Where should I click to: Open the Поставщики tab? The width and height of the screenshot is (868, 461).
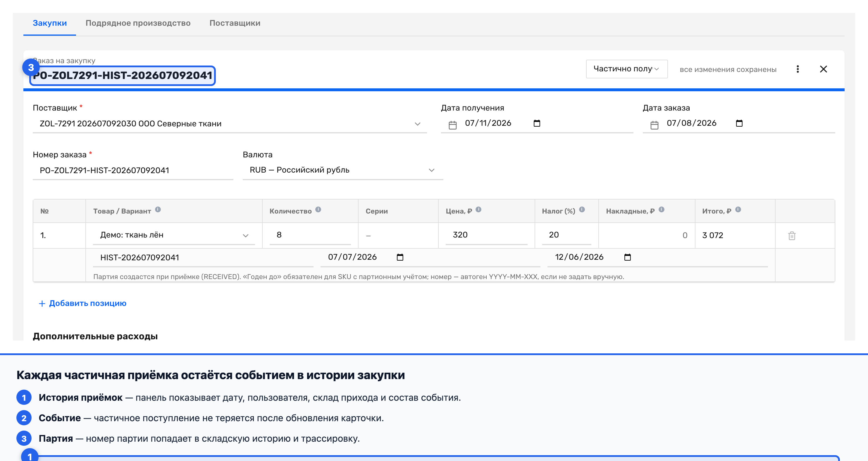(x=235, y=23)
